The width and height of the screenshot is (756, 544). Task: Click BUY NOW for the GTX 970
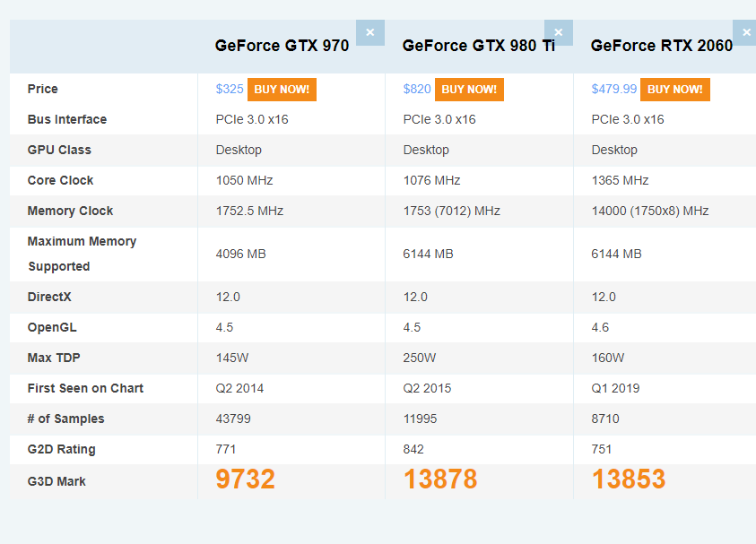(x=282, y=90)
